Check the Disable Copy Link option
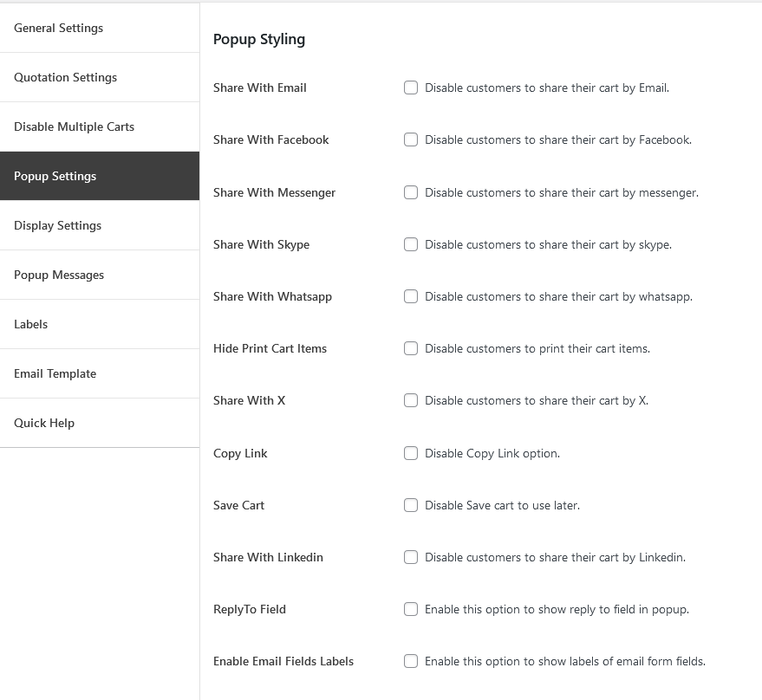The image size is (762, 700). 411,453
